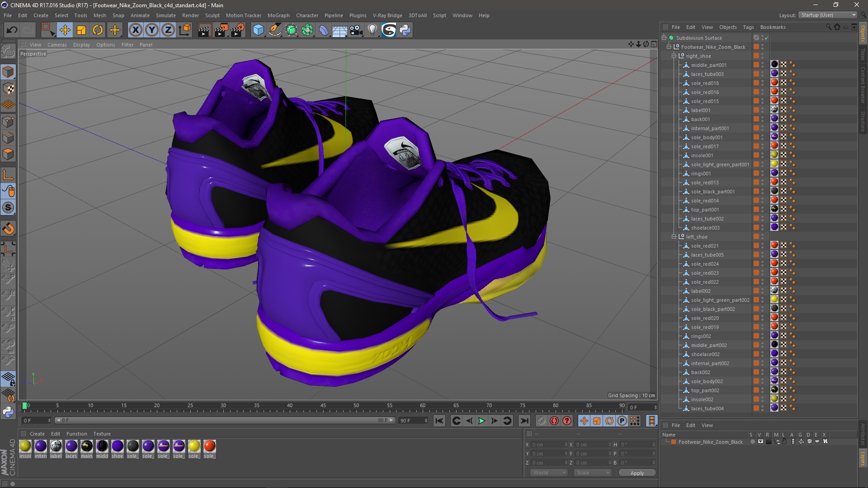Viewport: 868px width, 488px height.
Task: Toggle Subdivision Surface enable checkmark
Action: [x=767, y=38]
